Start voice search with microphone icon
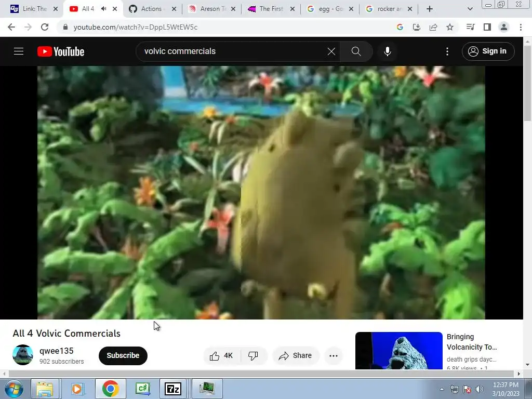The height and width of the screenshot is (399, 532). pos(387,51)
